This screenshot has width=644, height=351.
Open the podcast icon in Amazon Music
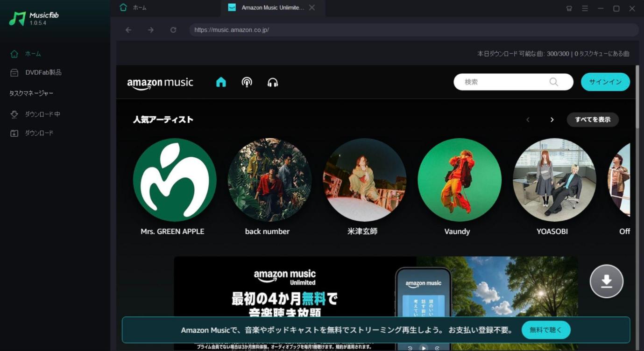(247, 82)
